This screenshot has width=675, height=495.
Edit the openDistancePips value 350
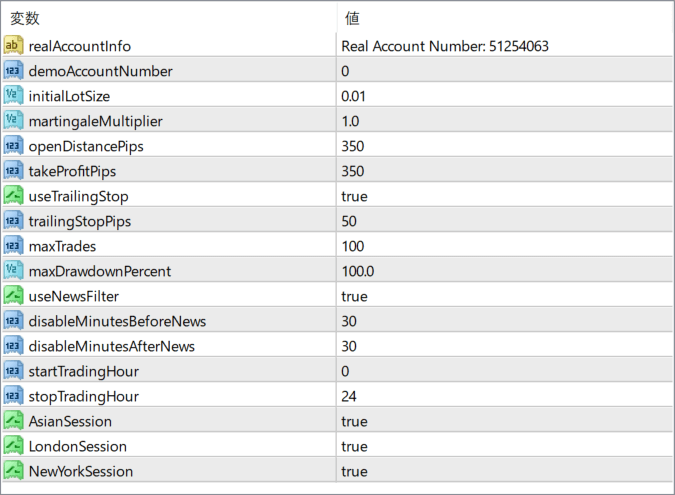click(353, 146)
